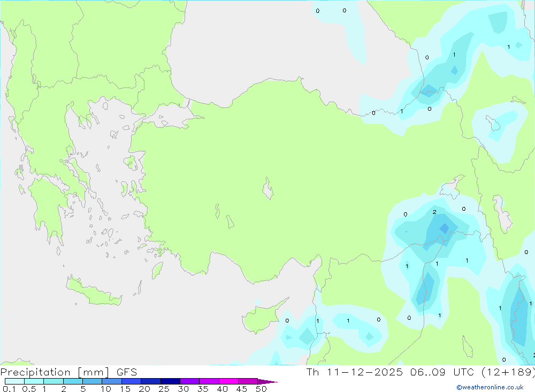Select the 45–50 mm legend swatch
The width and height of the screenshot is (535, 392).
coord(248,381)
